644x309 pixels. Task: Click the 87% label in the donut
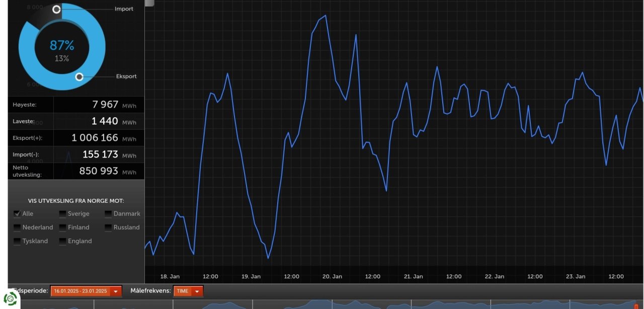pos(62,45)
